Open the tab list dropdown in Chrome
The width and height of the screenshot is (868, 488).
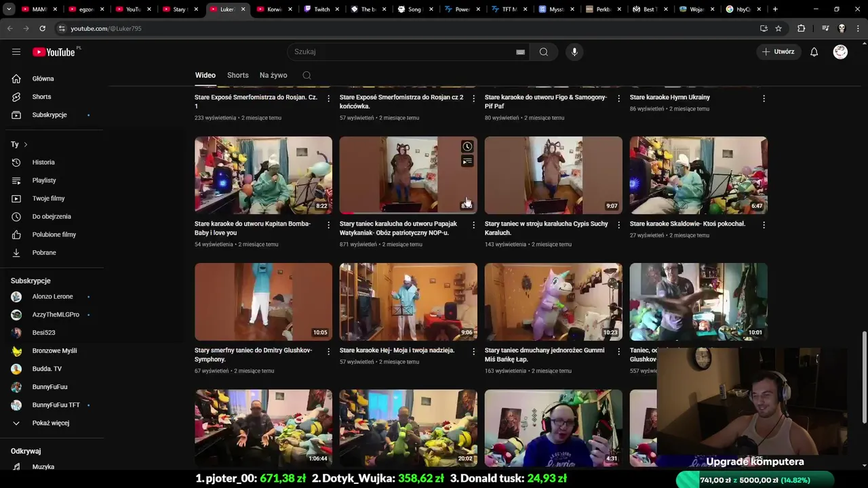coord(7,9)
